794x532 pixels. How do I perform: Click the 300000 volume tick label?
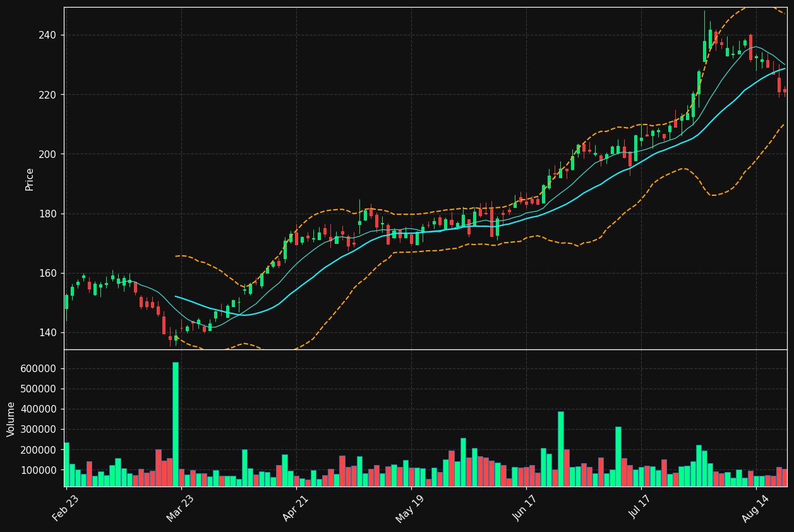click(39, 430)
